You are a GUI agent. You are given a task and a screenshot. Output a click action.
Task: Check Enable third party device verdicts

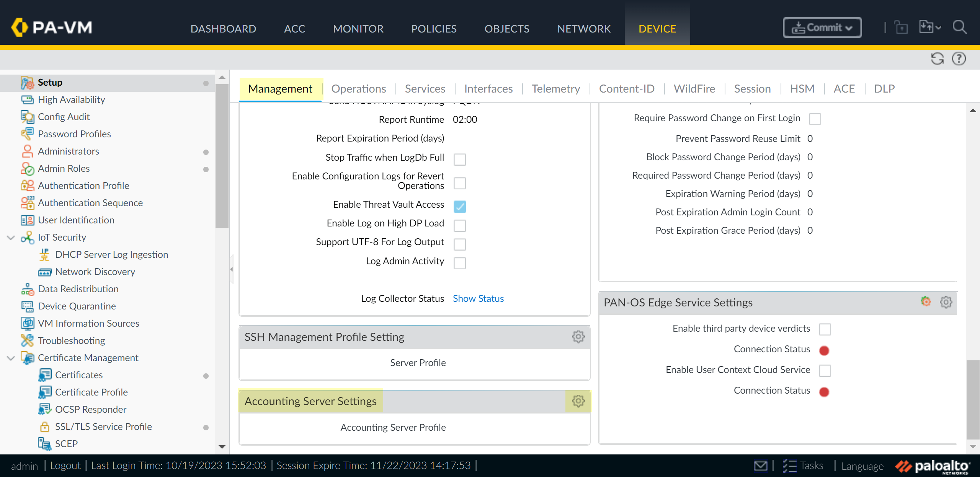[x=825, y=329]
